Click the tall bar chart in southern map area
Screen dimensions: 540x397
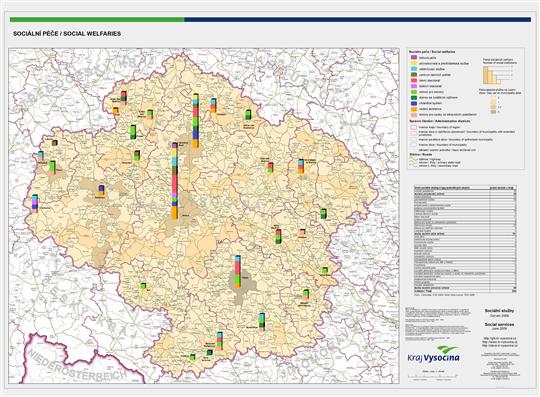click(x=238, y=272)
